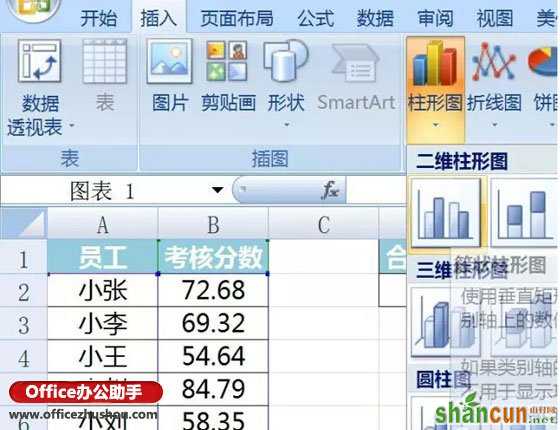Screen dimensions: 560x430
Task: Select row 3 header
Action: click(x=24, y=324)
